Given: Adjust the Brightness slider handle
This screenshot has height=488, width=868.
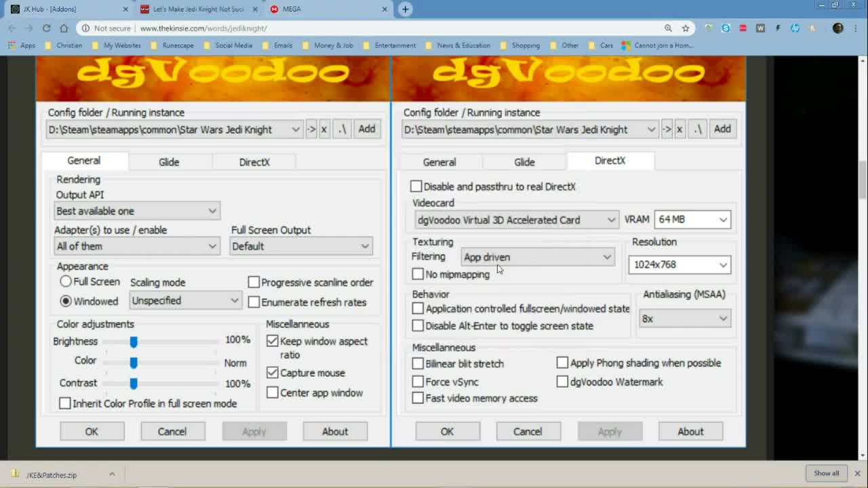Looking at the screenshot, I should 134,342.
